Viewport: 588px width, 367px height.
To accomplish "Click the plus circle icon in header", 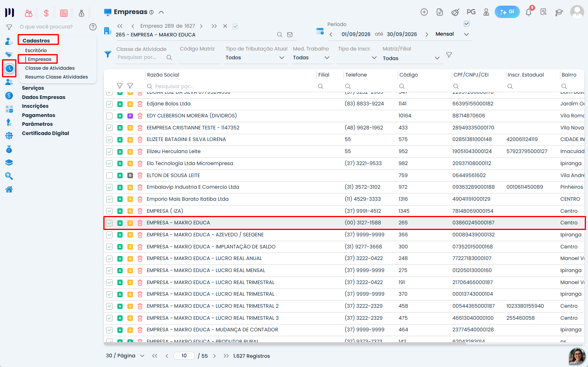I will pyautogui.click(x=424, y=12).
